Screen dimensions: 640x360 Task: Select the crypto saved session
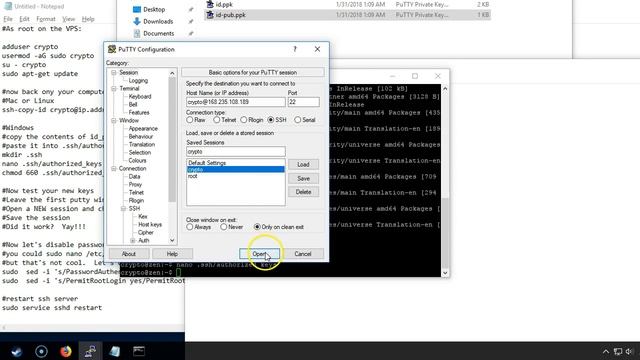click(236, 169)
